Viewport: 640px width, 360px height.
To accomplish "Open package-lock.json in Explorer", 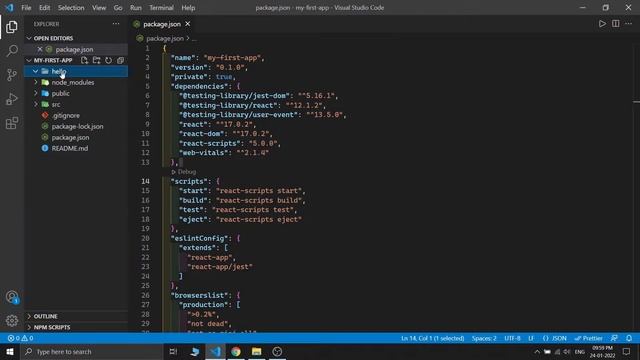I will (77, 127).
